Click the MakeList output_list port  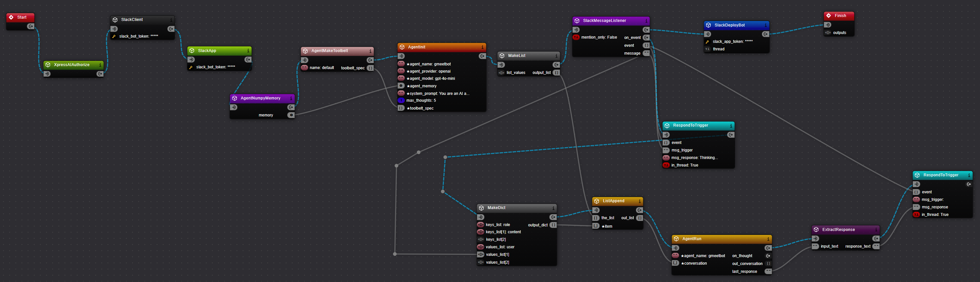pos(556,73)
